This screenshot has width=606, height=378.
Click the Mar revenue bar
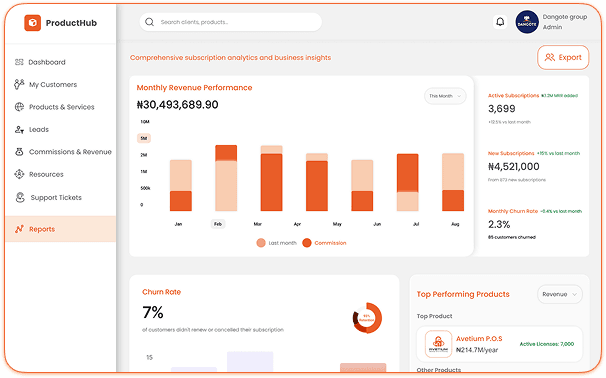click(271, 178)
